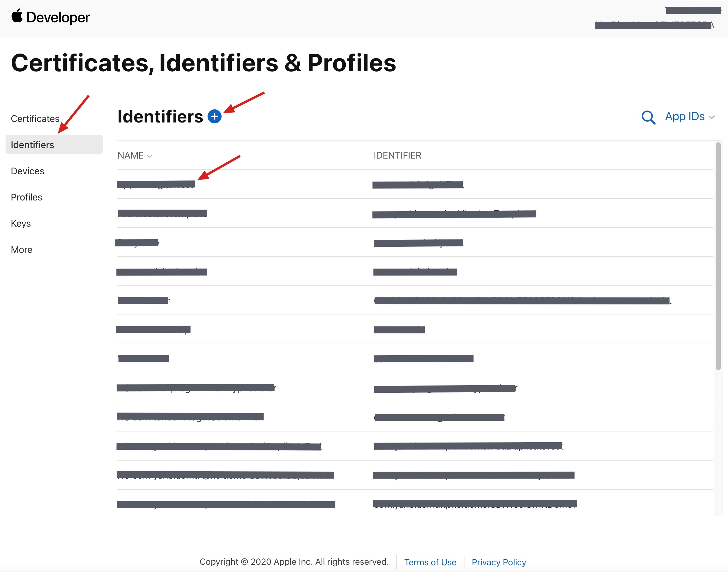The width and height of the screenshot is (728, 572).
Task: Select Identifiers in the sidebar
Action: click(33, 145)
